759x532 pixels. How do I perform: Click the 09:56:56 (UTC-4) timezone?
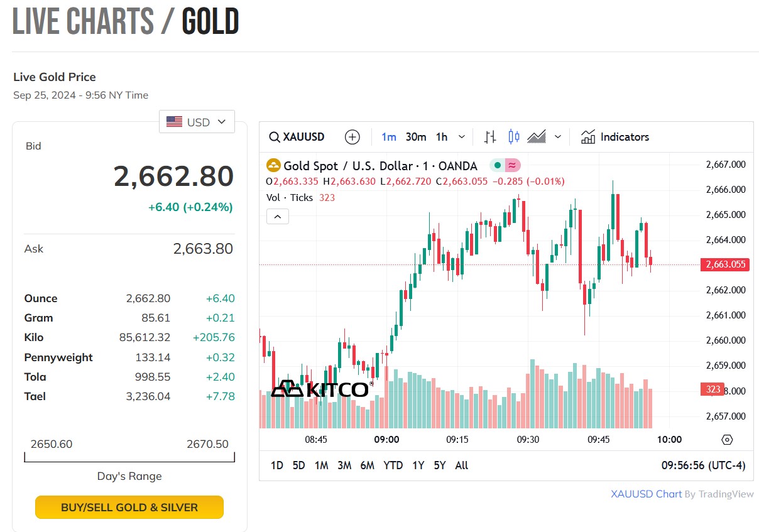click(703, 465)
